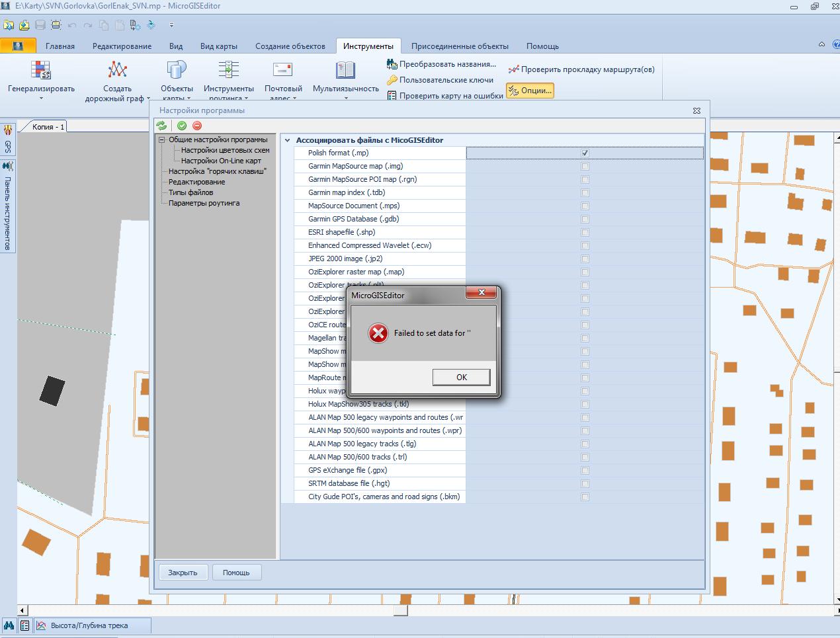Screen dimensions: 840x638
Task: Click the Почтовый адрес envelope icon
Action: coord(282,69)
